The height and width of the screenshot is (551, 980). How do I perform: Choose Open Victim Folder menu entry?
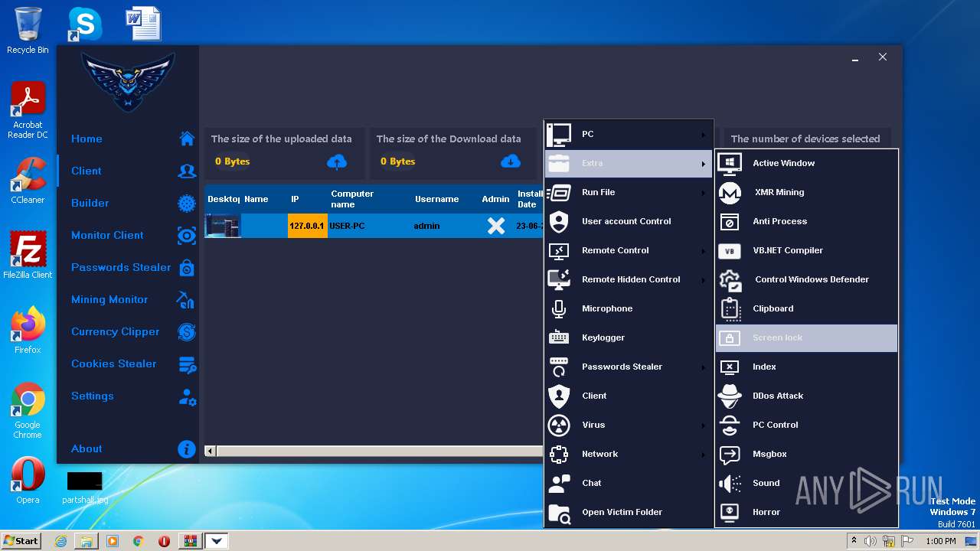629,512
